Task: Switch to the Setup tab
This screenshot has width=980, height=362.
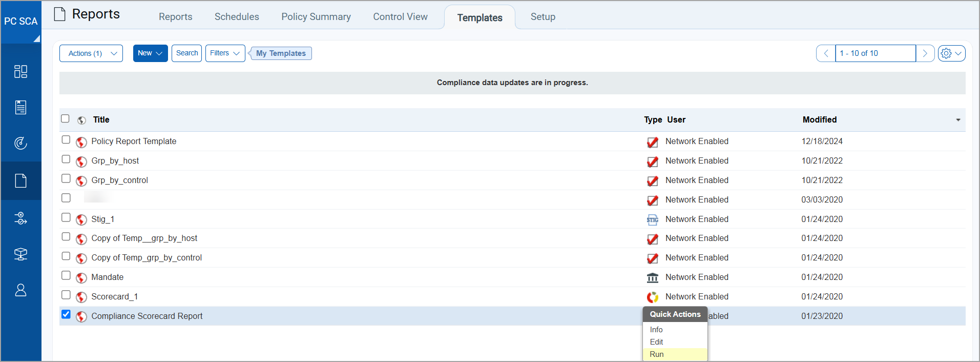Action: tap(543, 17)
